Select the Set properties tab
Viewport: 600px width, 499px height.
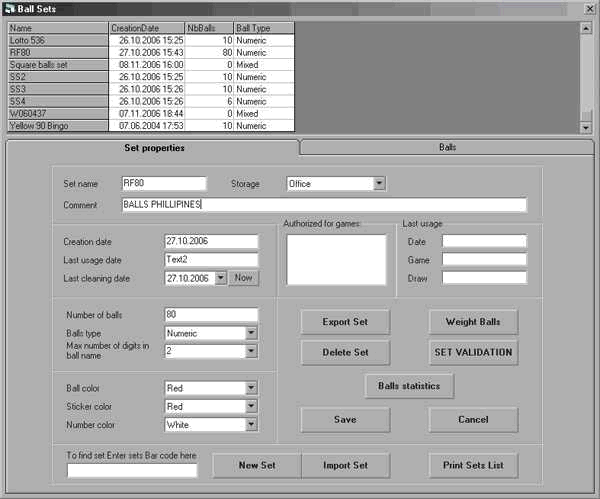point(153,148)
